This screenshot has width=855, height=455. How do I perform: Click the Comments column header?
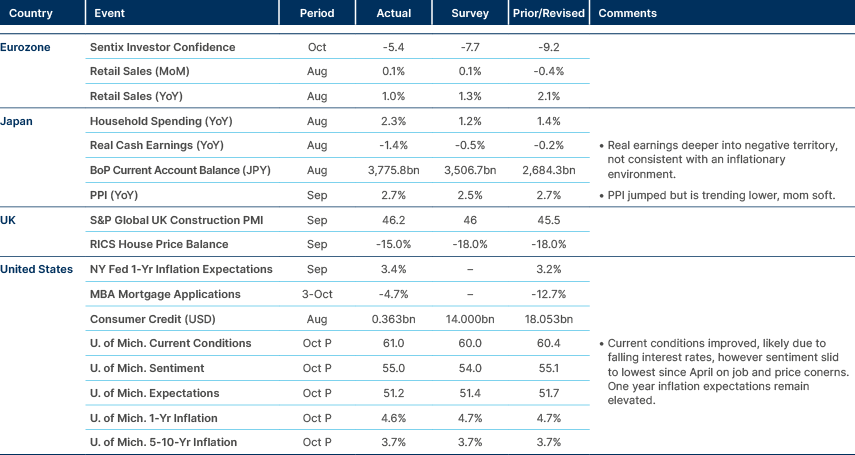(x=627, y=14)
